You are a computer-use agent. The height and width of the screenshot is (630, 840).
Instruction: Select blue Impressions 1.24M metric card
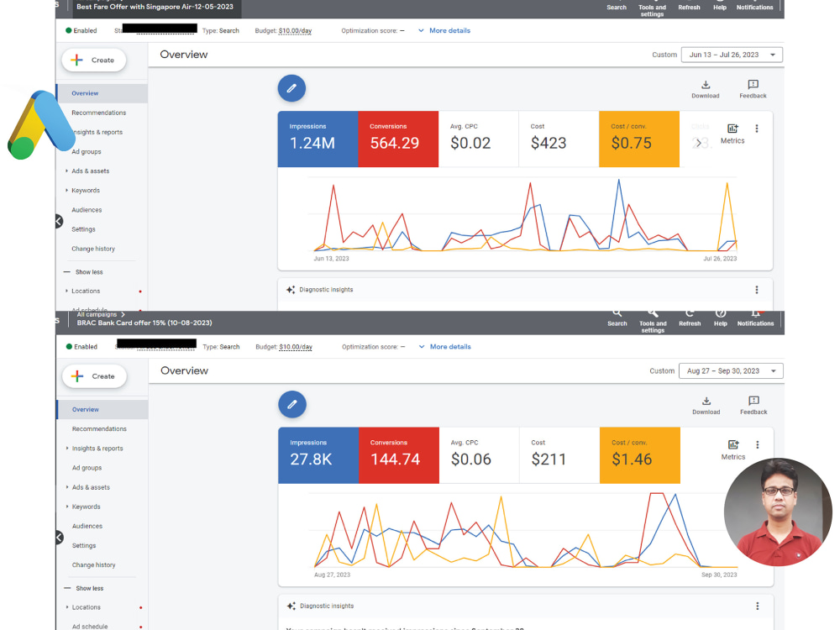pos(318,139)
